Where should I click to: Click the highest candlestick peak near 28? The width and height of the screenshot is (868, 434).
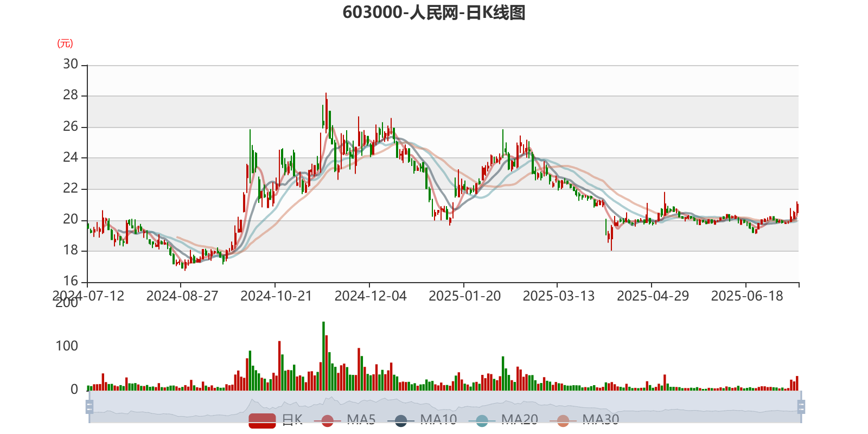pos(326,112)
